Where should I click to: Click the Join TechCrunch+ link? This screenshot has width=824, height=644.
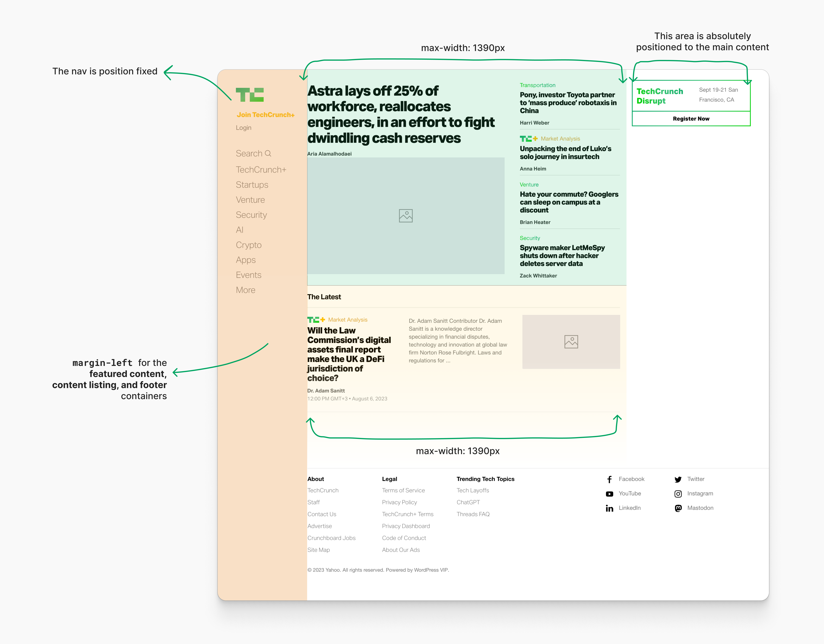click(x=265, y=115)
